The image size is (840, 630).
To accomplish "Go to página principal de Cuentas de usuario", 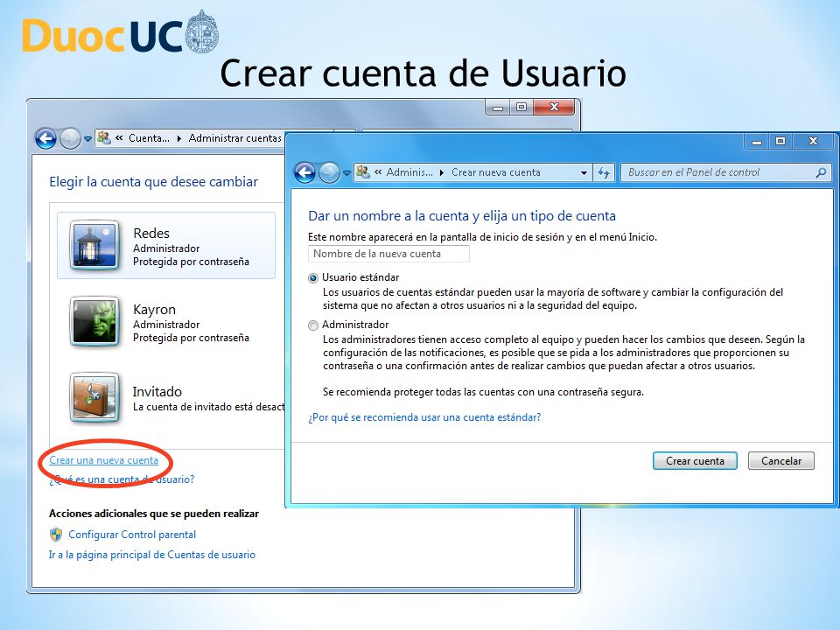I will (x=152, y=555).
